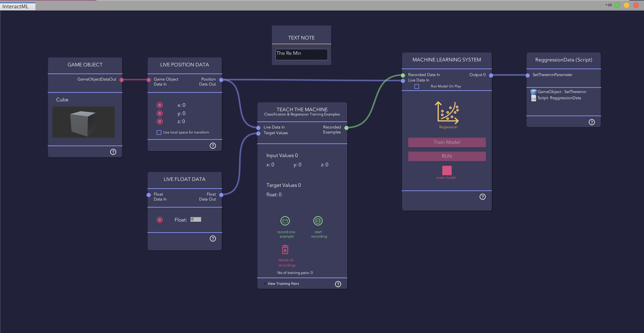Click the reset model icon
Viewport: 644px width, 333px height.
[446, 170]
